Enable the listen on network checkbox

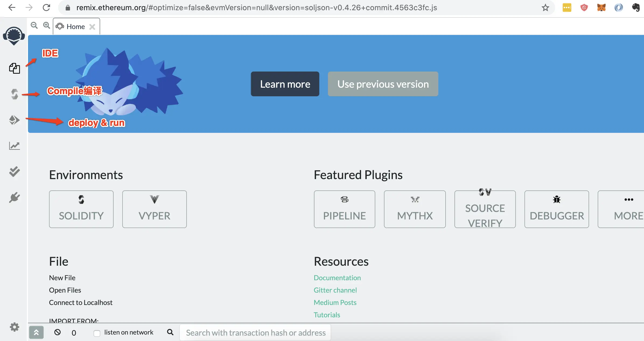[x=97, y=333]
